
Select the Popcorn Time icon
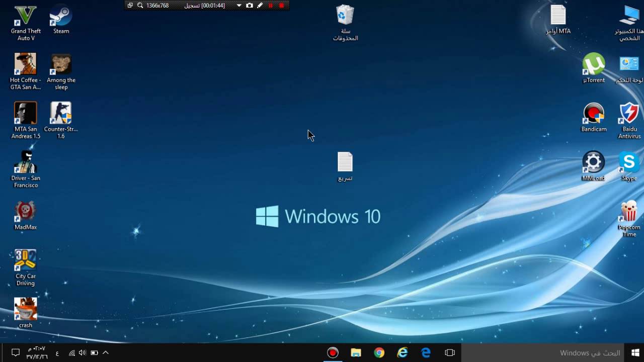coord(629,219)
